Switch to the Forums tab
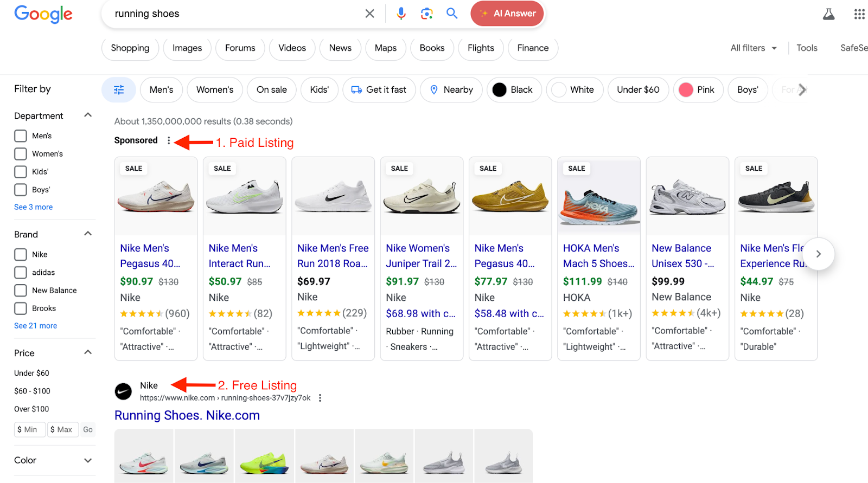 (240, 48)
